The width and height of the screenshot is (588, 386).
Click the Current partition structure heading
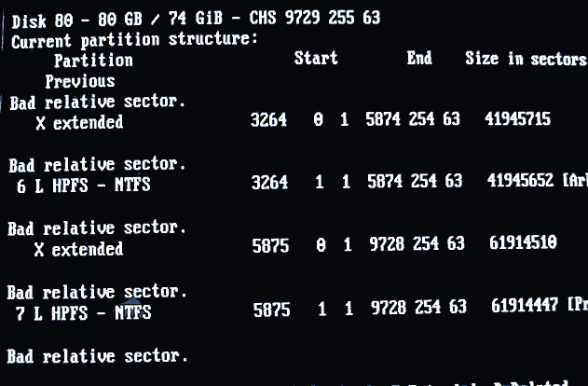(x=134, y=40)
